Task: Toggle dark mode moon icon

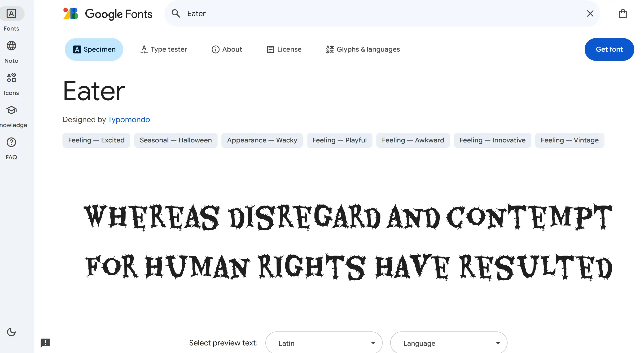Action: click(11, 332)
